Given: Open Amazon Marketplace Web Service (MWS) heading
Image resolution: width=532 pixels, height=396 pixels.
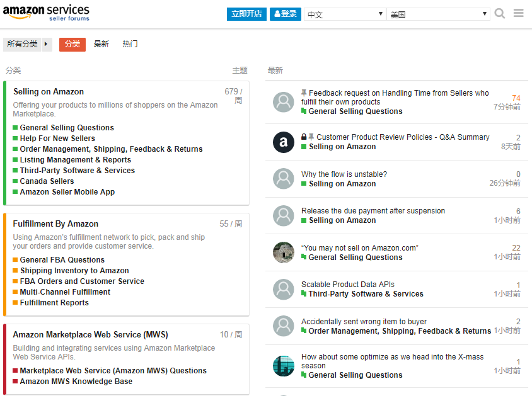Looking at the screenshot, I should (91, 335).
